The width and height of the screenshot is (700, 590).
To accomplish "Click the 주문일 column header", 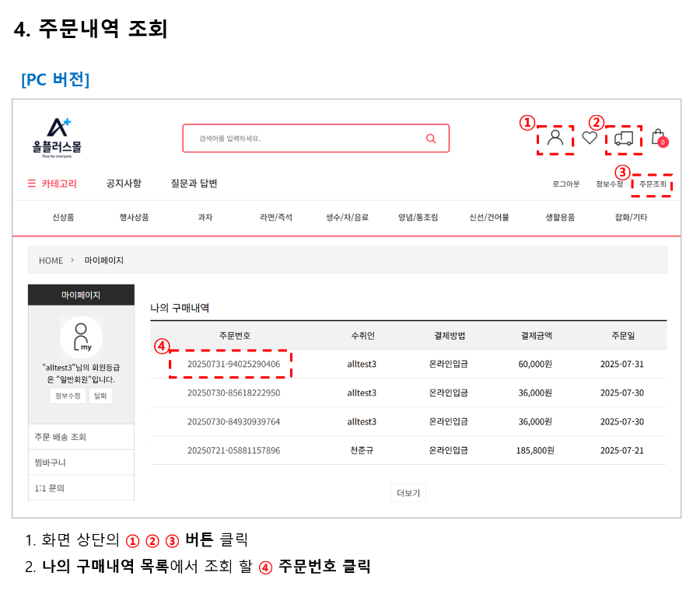I will tap(623, 336).
